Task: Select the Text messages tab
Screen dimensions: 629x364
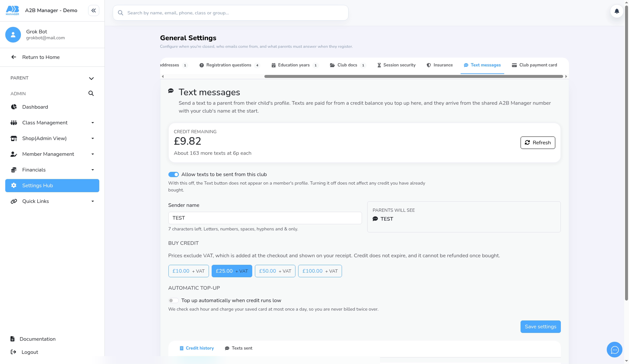Action: click(x=482, y=65)
